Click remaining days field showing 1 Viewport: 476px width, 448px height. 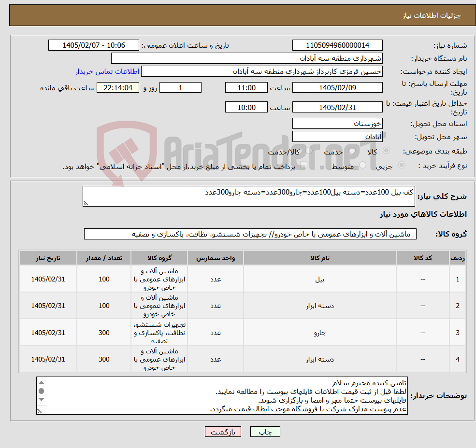pyautogui.click(x=180, y=88)
